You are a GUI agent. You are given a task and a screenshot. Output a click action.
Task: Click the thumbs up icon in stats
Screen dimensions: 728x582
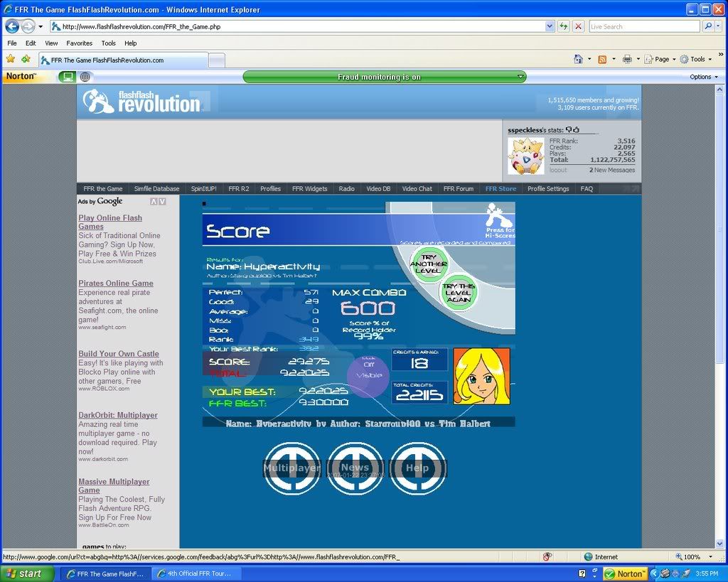coord(577,130)
